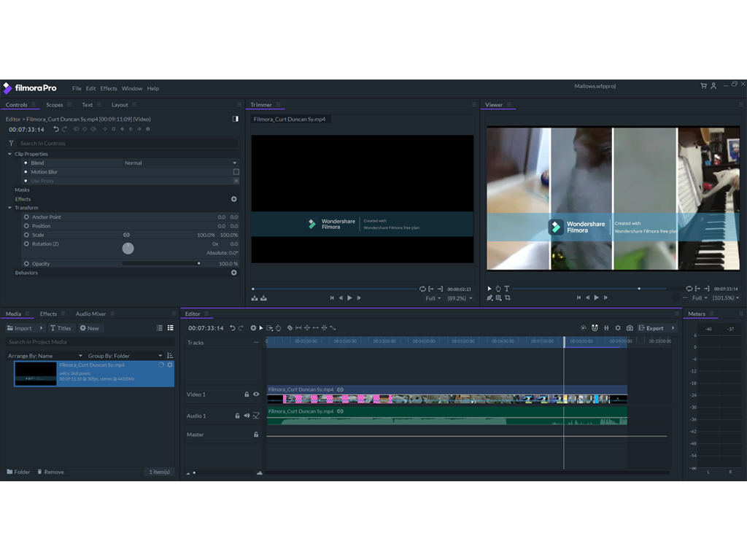Select the Hand tool in Viewer
Image resolution: width=747 pixels, height=560 pixels.
(x=498, y=289)
